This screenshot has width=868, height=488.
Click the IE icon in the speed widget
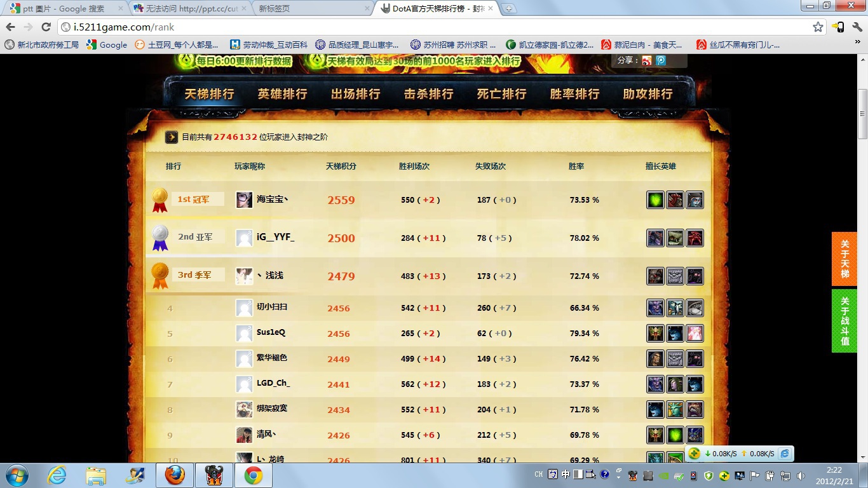point(785,454)
